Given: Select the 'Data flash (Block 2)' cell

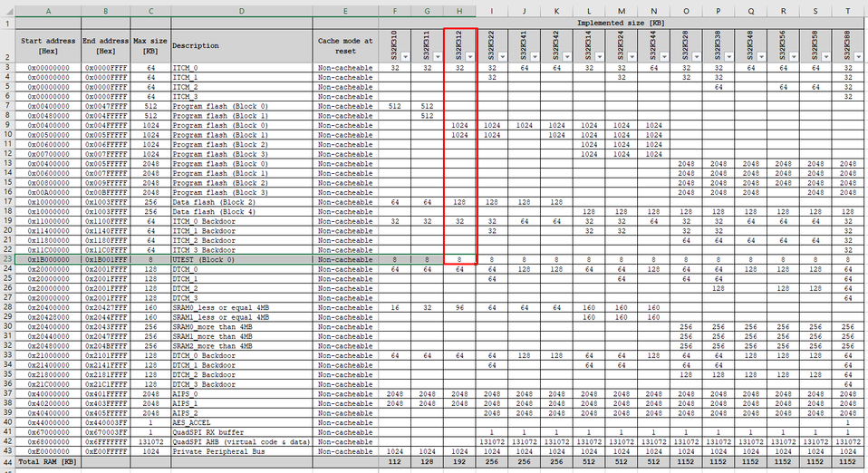Looking at the screenshot, I should click(242, 202).
